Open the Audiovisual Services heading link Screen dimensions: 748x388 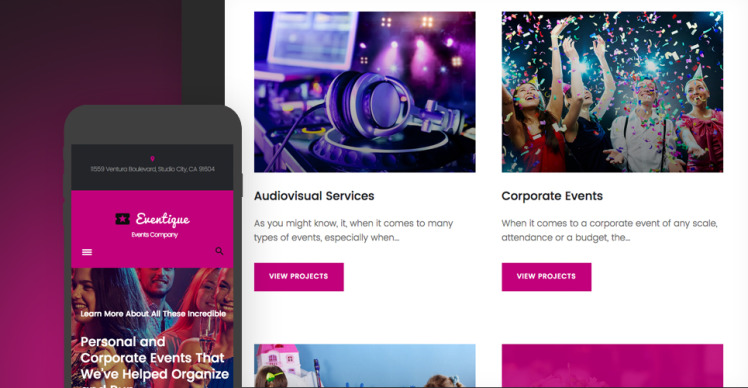tap(314, 196)
